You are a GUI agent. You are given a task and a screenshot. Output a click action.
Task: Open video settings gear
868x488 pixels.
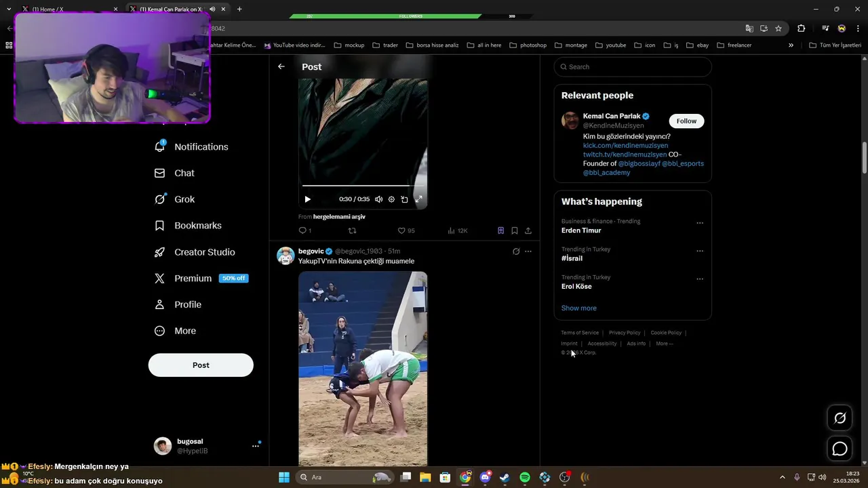pyautogui.click(x=391, y=199)
